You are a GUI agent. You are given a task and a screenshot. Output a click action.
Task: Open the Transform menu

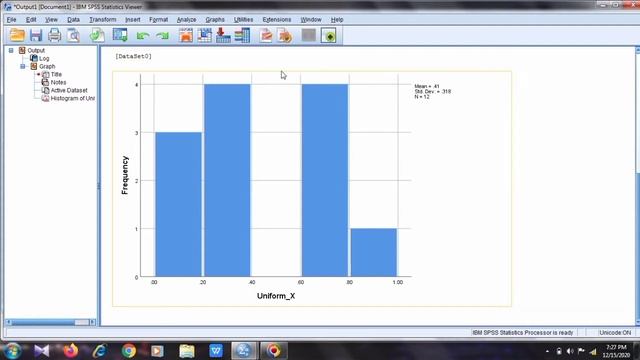[103, 20]
